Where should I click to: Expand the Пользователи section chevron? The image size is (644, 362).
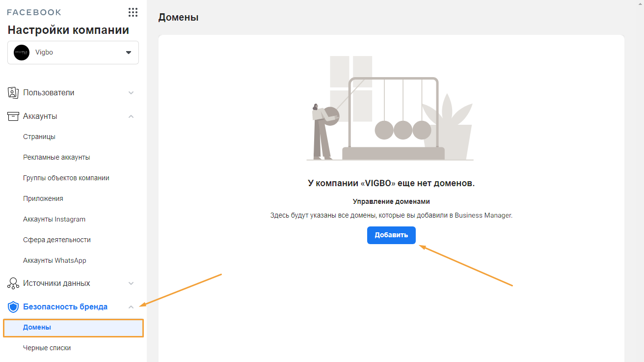coord(131,93)
